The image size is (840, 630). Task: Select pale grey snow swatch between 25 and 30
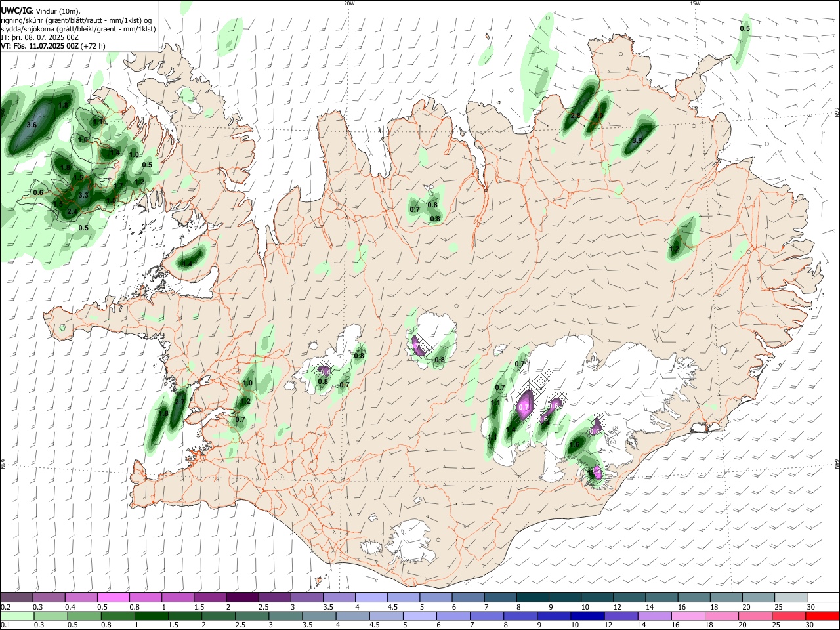click(x=791, y=597)
